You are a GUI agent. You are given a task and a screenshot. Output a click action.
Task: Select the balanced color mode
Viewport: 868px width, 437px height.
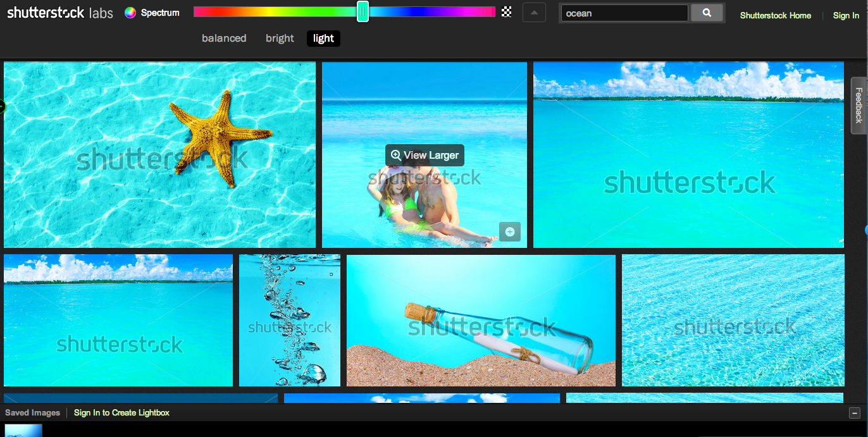[224, 39]
